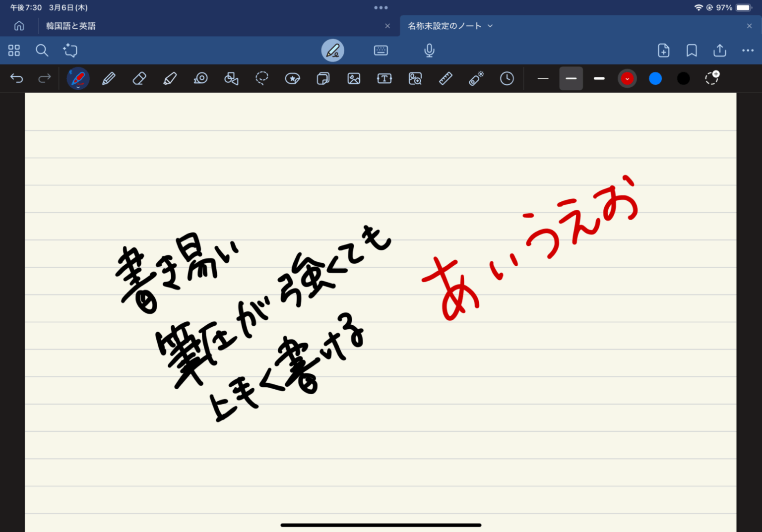Add a custom color preset
The height and width of the screenshot is (532, 762).
click(712, 78)
